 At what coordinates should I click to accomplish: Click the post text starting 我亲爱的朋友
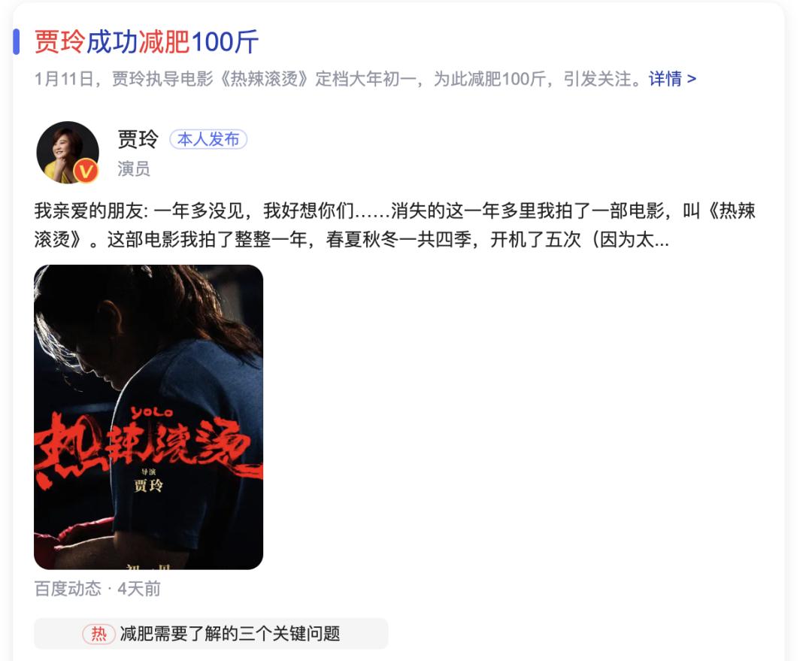click(395, 226)
